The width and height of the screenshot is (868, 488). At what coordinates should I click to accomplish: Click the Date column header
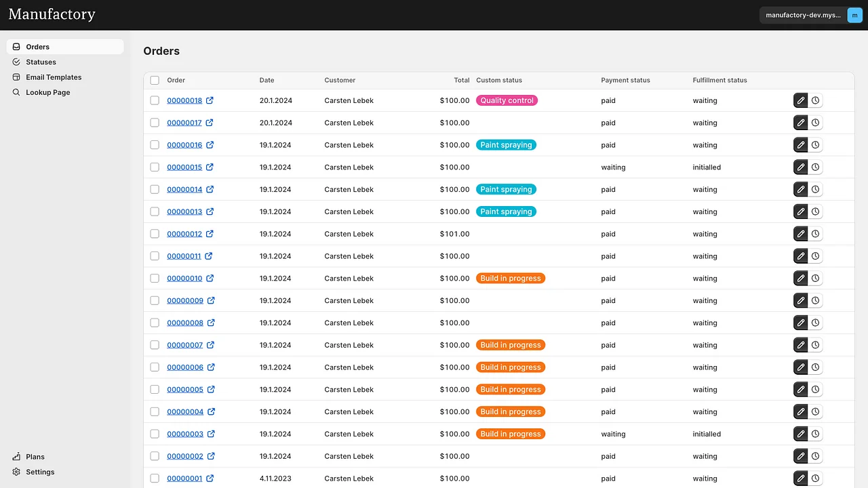click(267, 80)
